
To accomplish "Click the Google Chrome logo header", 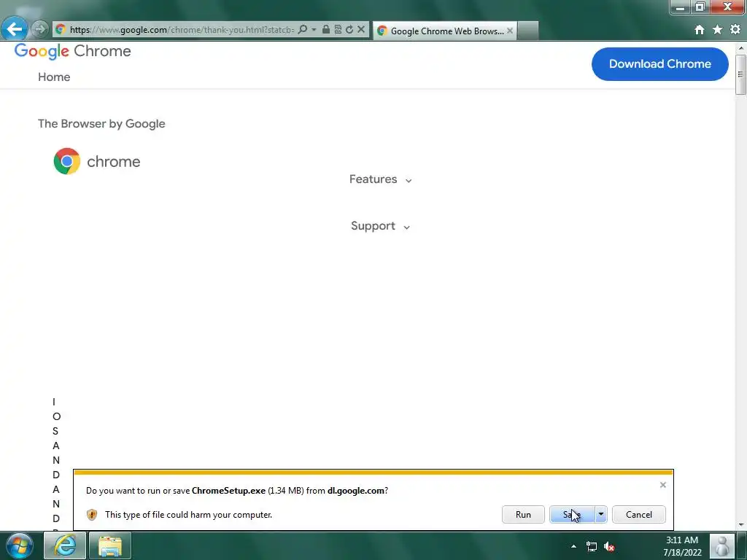I will pyautogui.click(x=72, y=52).
